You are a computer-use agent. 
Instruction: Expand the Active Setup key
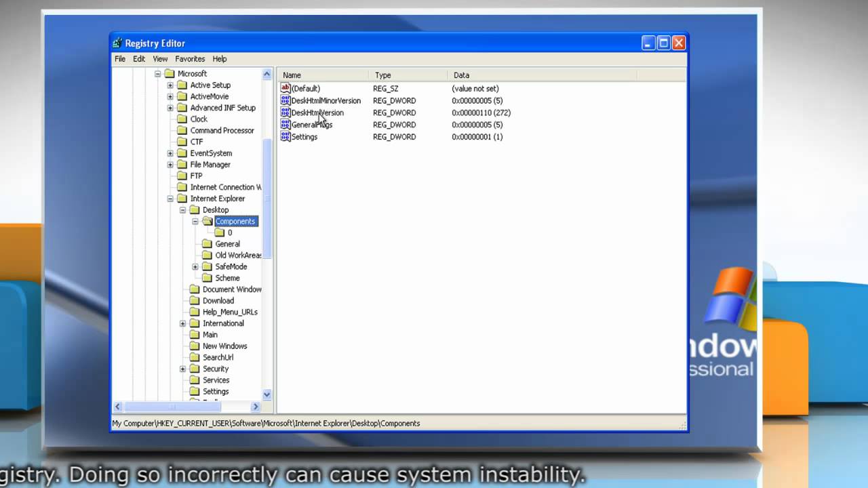click(170, 85)
